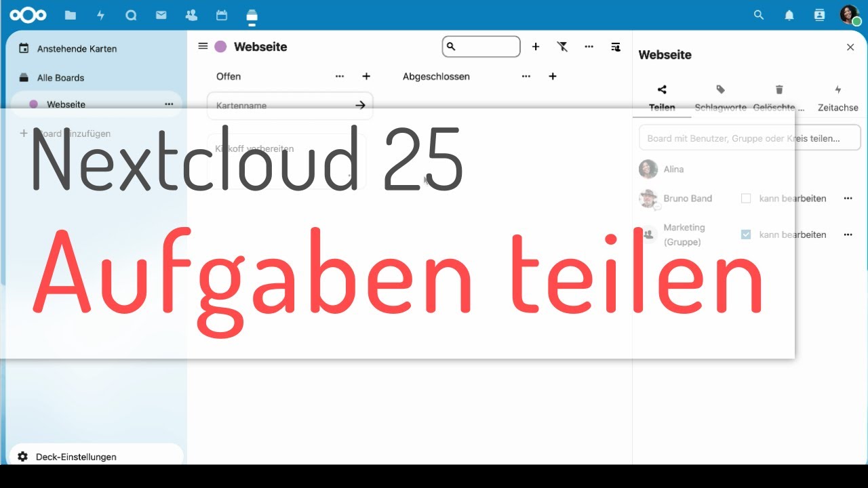Open the Talk app icon
Viewport: 868px width, 488px height.
pos(131,15)
